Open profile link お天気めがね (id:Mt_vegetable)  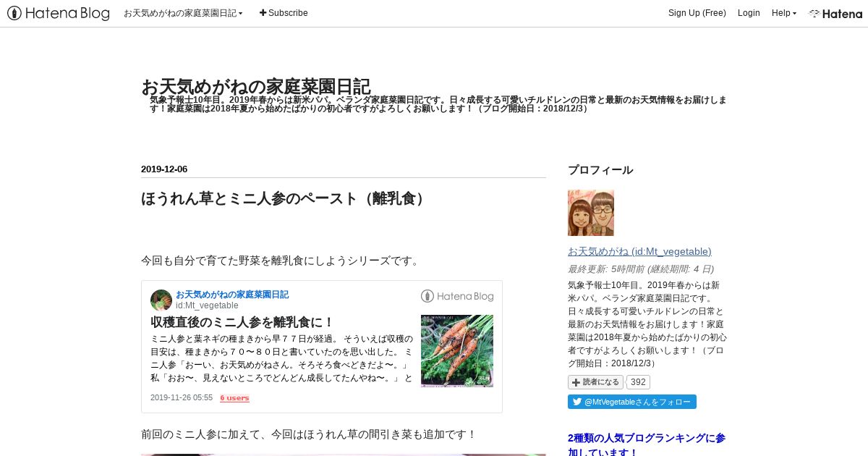(x=639, y=251)
